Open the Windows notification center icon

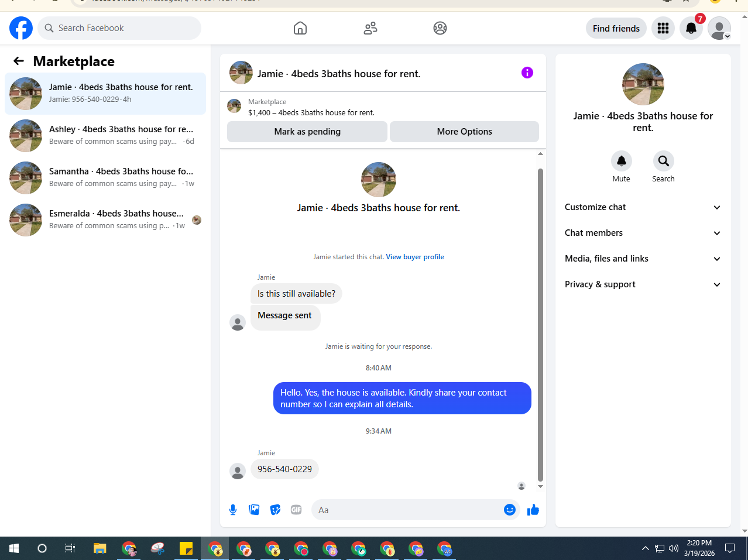pos(730,548)
